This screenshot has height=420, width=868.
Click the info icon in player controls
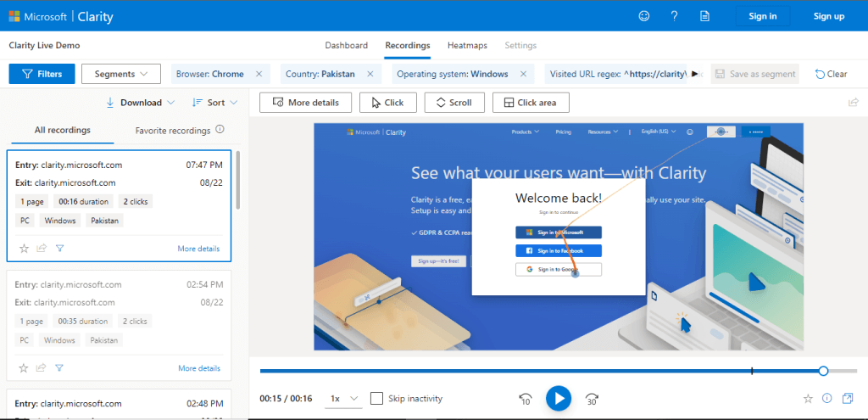coord(827,399)
